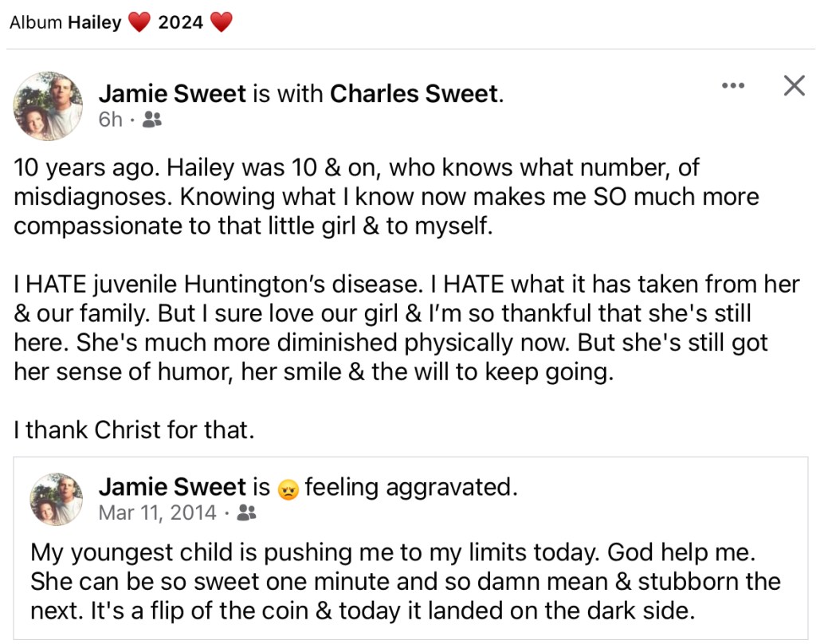Click the "feeling aggravated" status text
This screenshot has width=816, height=644.
pos(410,486)
